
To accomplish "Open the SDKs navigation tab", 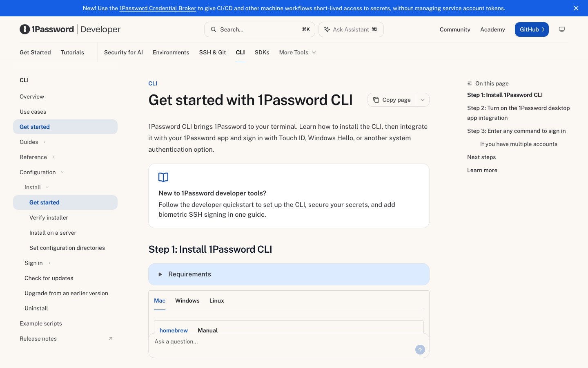I will pos(262,52).
